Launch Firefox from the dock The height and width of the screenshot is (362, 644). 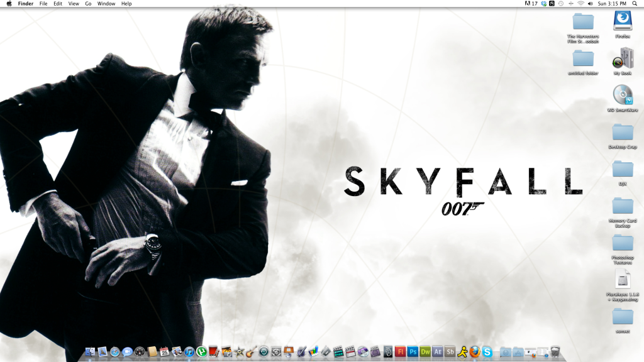(475, 352)
